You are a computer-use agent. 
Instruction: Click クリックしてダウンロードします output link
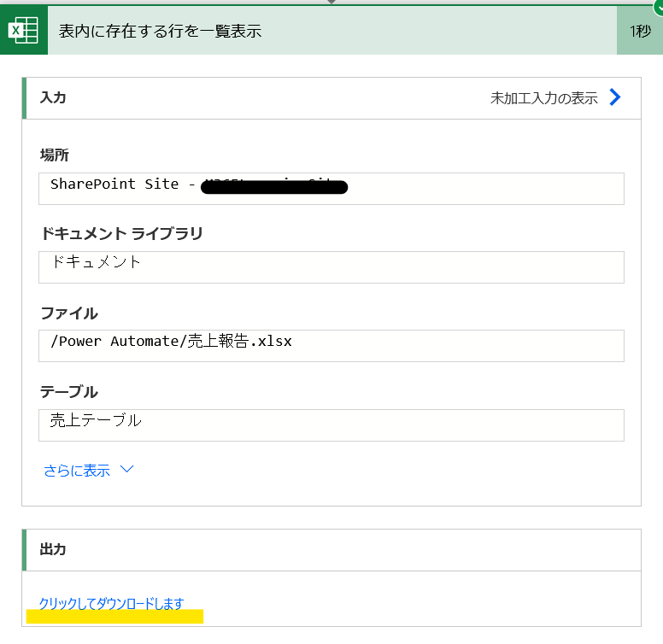(112, 604)
